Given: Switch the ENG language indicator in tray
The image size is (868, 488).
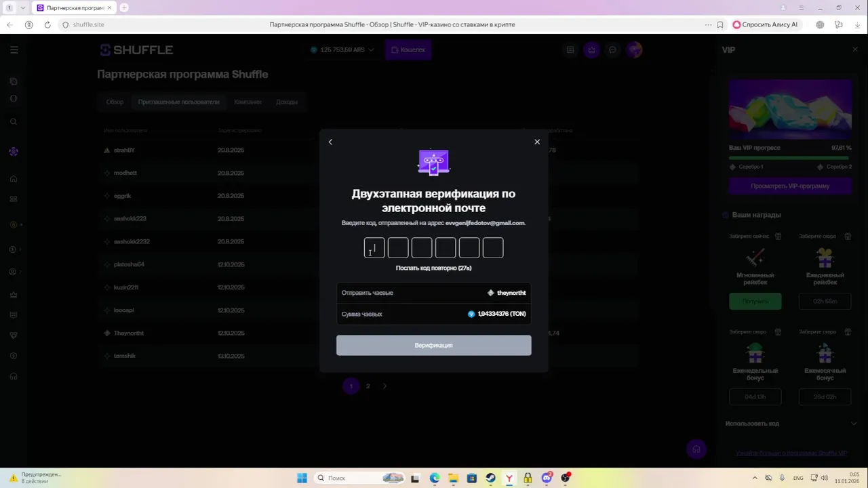Looking at the screenshot, I should pyautogui.click(x=798, y=478).
